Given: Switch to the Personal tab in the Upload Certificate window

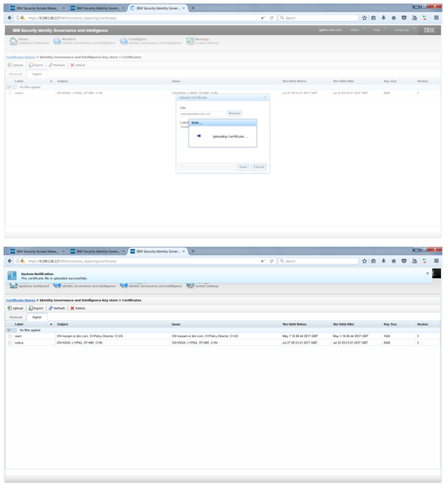Looking at the screenshot, I should (15, 75).
